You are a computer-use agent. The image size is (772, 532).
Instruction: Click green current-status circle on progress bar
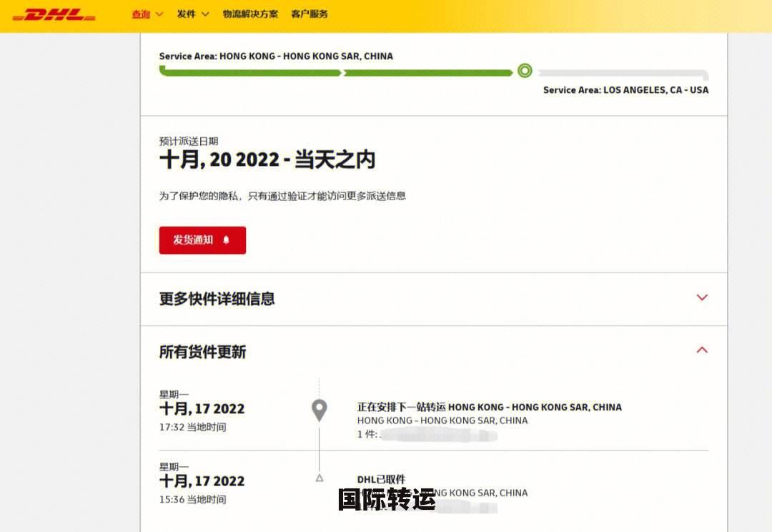(525, 71)
